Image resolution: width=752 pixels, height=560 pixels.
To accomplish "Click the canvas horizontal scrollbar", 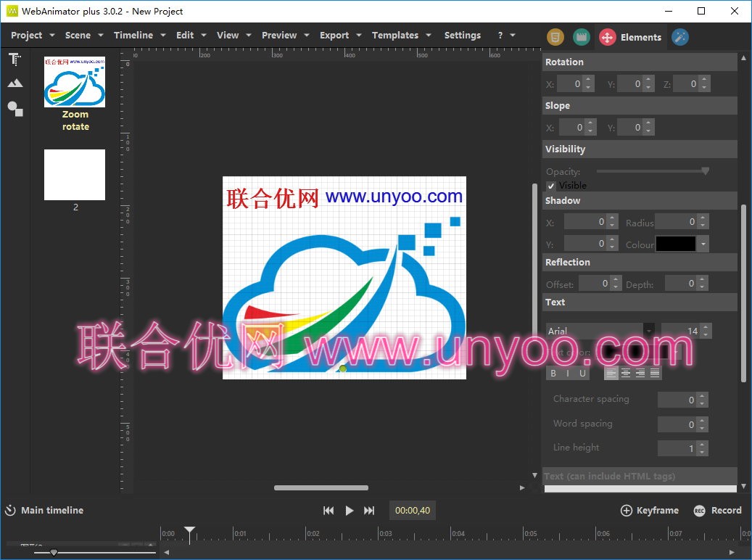I will click(321, 487).
